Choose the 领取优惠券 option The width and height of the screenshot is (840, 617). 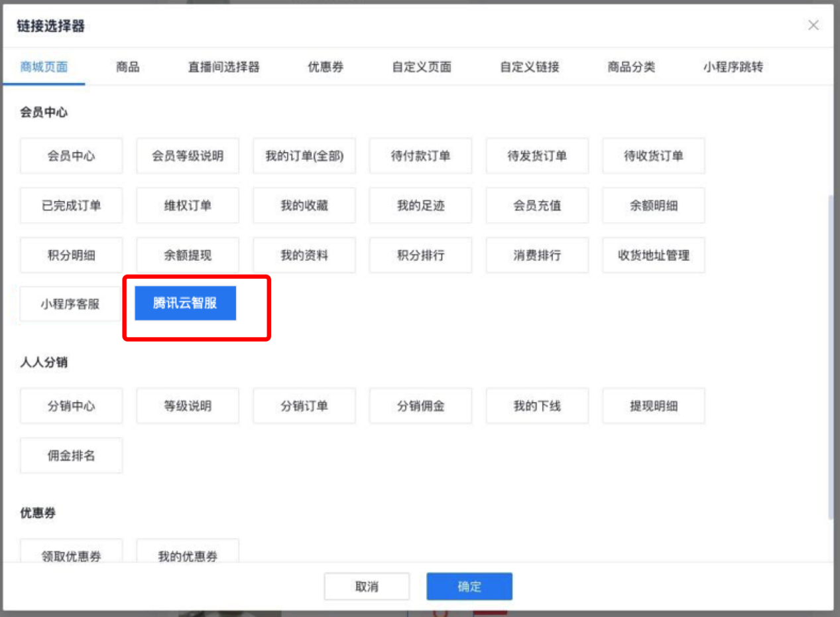[71, 551]
